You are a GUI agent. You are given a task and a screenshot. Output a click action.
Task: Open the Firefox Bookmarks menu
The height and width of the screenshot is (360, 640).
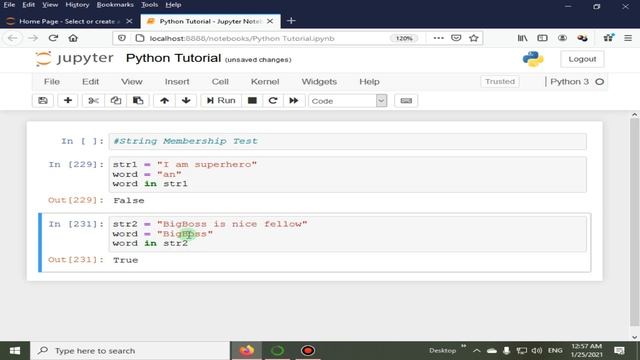click(x=115, y=5)
